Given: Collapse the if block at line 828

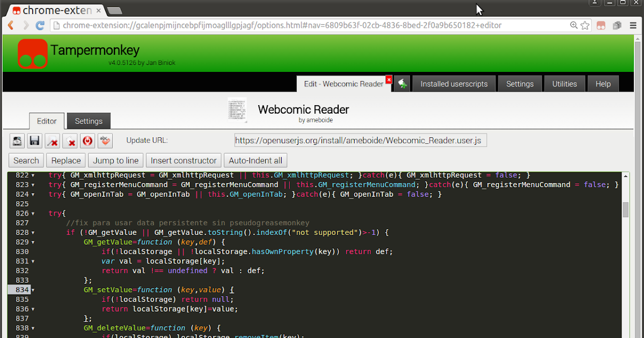Looking at the screenshot, I should 33,233.
